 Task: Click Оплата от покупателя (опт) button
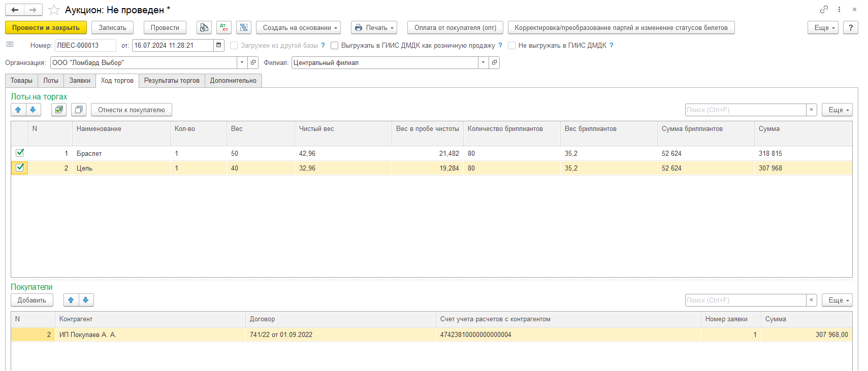pos(455,27)
